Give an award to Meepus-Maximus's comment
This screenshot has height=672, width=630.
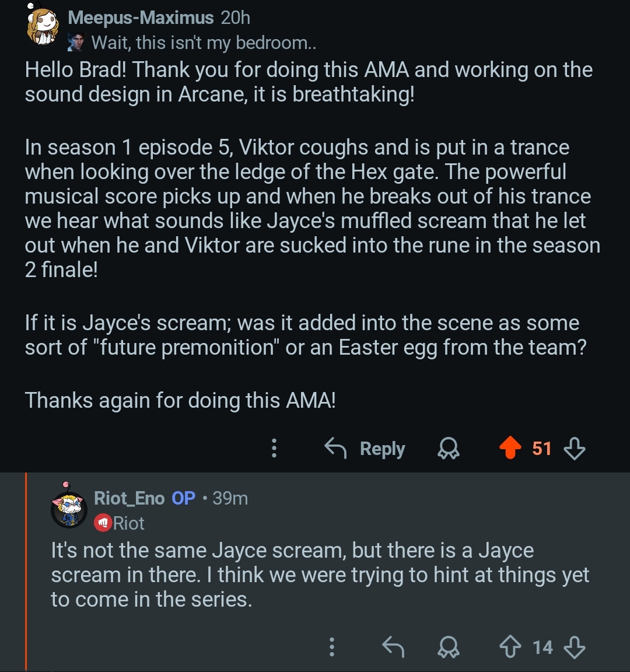[x=449, y=449]
